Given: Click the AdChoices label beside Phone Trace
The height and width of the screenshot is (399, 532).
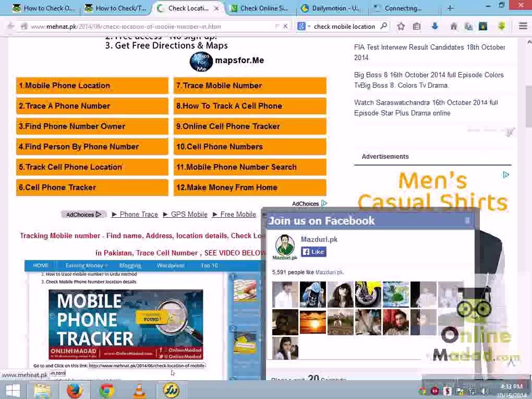Looking at the screenshot, I should (84, 214).
